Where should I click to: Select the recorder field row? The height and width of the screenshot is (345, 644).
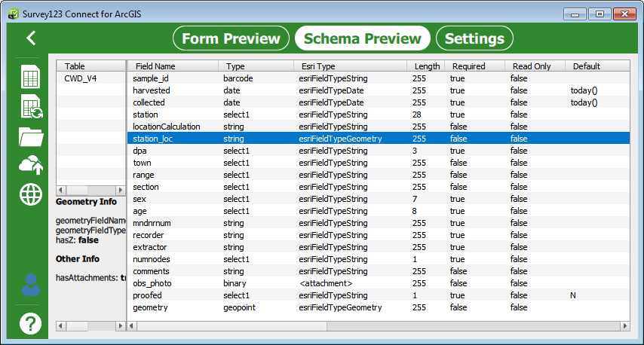click(379, 235)
